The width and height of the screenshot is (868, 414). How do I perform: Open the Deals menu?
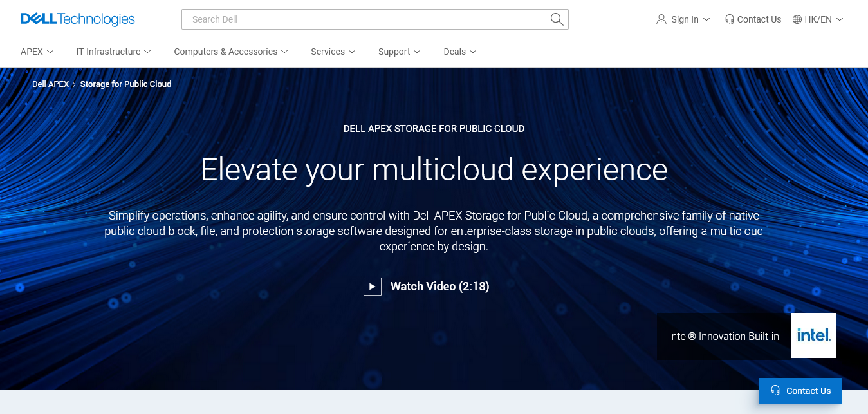click(x=459, y=52)
